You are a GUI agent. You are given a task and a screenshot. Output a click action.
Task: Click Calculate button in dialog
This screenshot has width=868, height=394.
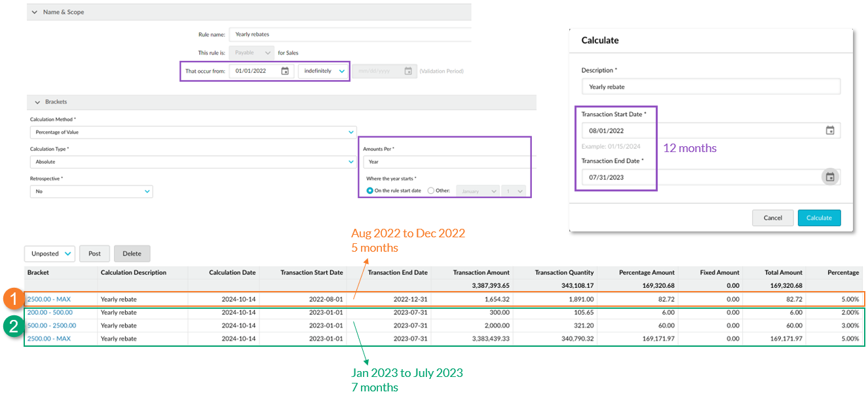(819, 218)
